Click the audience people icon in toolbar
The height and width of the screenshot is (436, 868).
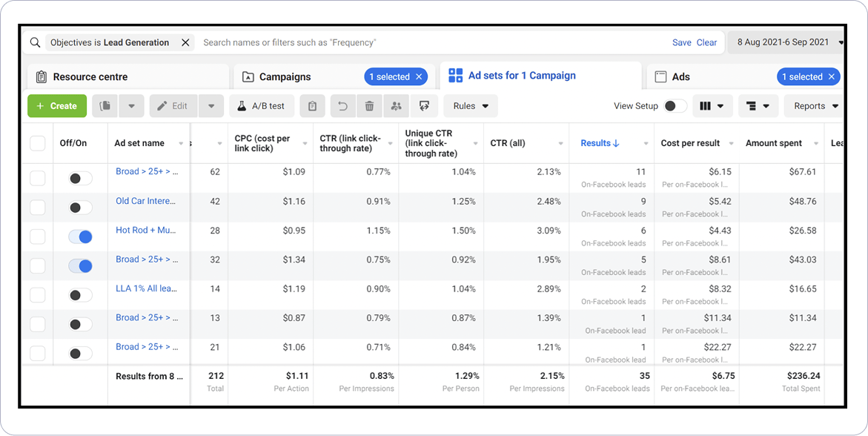pos(396,106)
